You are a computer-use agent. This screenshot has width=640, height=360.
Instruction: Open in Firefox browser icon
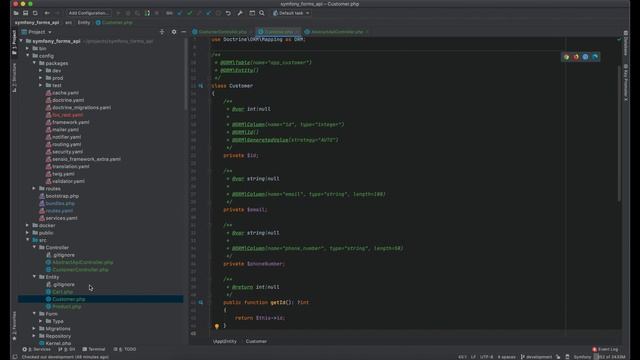[576, 57]
